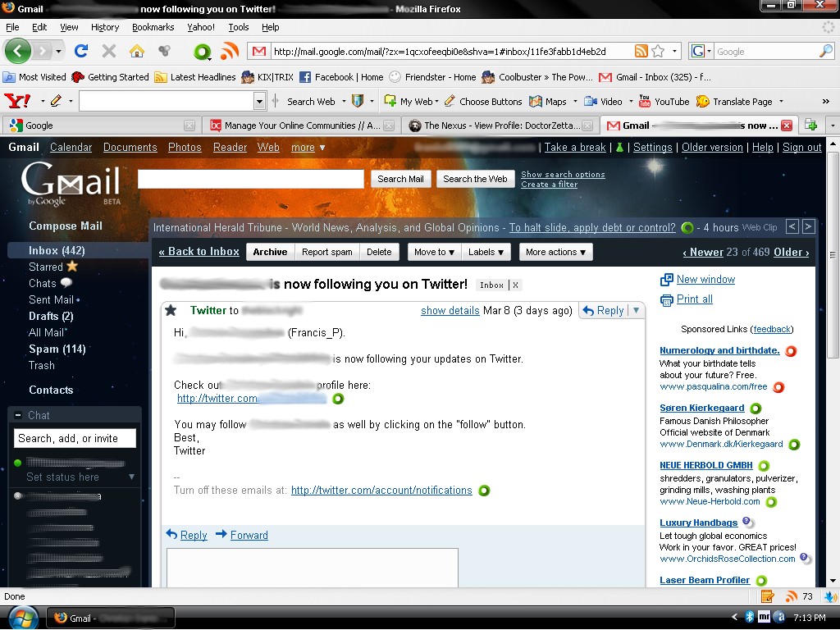Switch to Manage Your Online Communities tab
This screenshot has height=630, width=840.
pos(301,126)
